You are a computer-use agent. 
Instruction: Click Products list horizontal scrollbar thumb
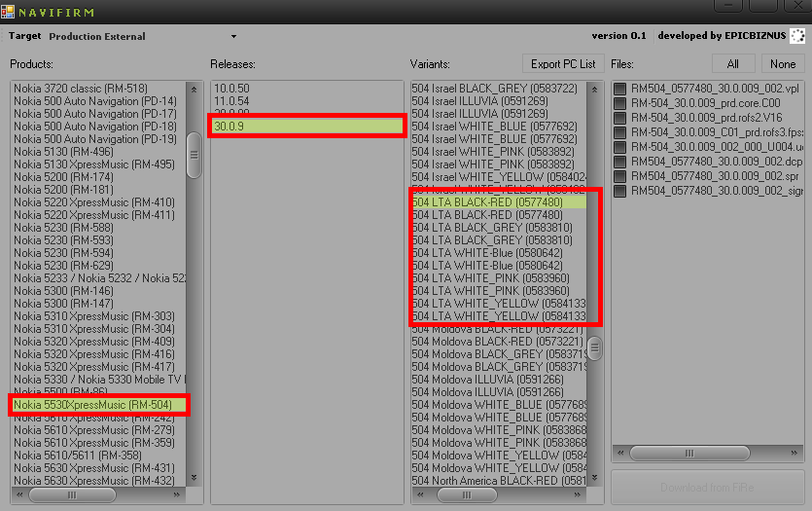(x=72, y=494)
